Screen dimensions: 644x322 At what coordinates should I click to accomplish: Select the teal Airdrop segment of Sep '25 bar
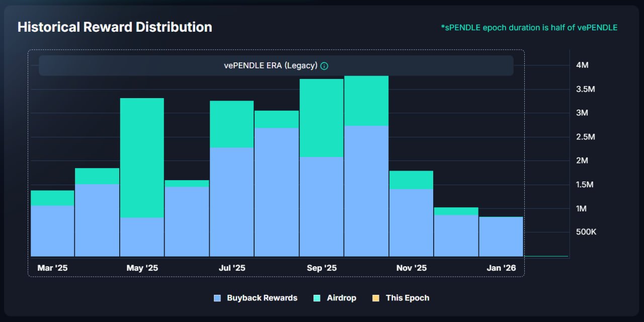coord(321,118)
